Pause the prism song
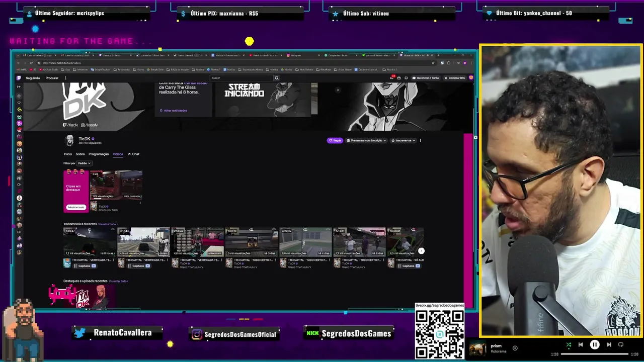 click(x=595, y=345)
